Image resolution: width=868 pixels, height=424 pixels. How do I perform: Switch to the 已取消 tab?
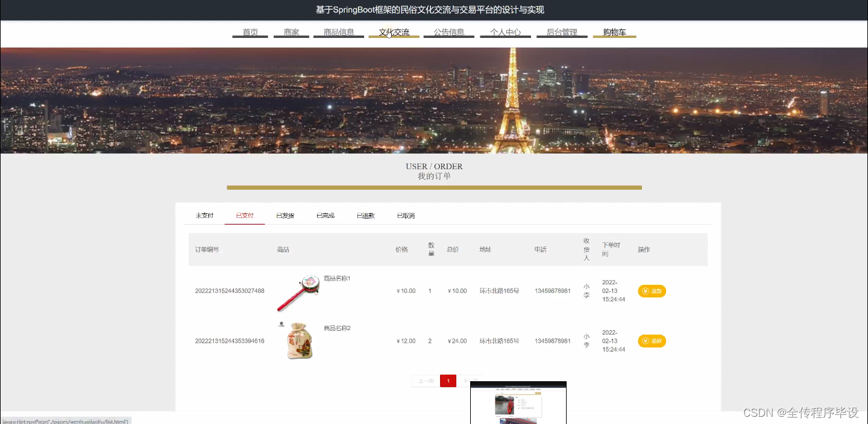click(405, 215)
